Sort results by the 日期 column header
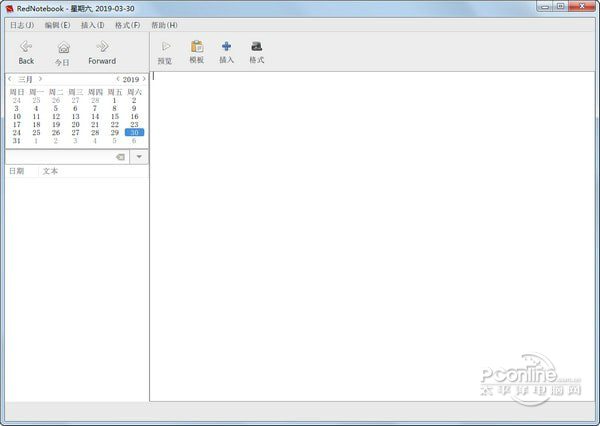The image size is (600, 426). click(x=16, y=171)
